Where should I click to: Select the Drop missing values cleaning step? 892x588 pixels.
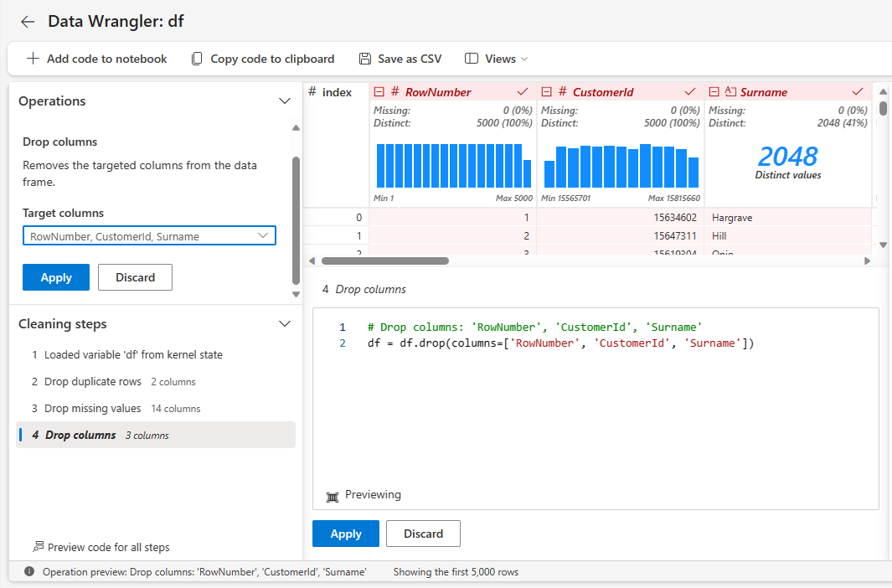[x=93, y=409]
